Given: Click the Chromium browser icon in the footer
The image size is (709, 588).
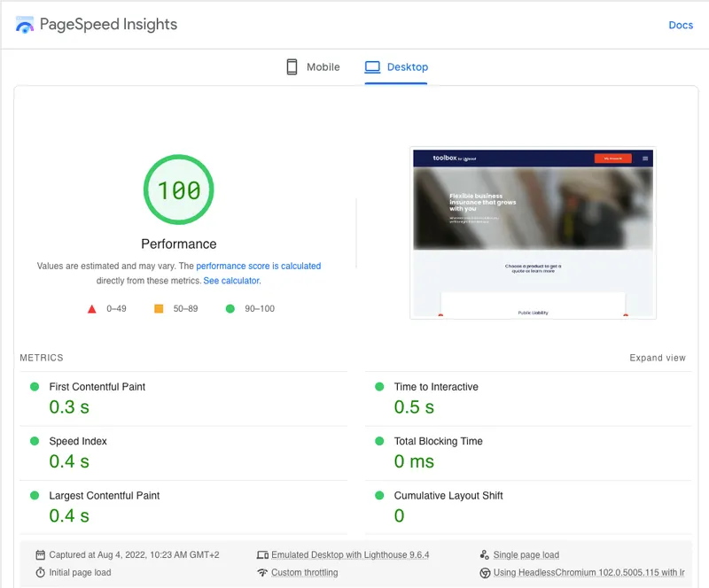Looking at the screenshot, I should tap(486, 572).
